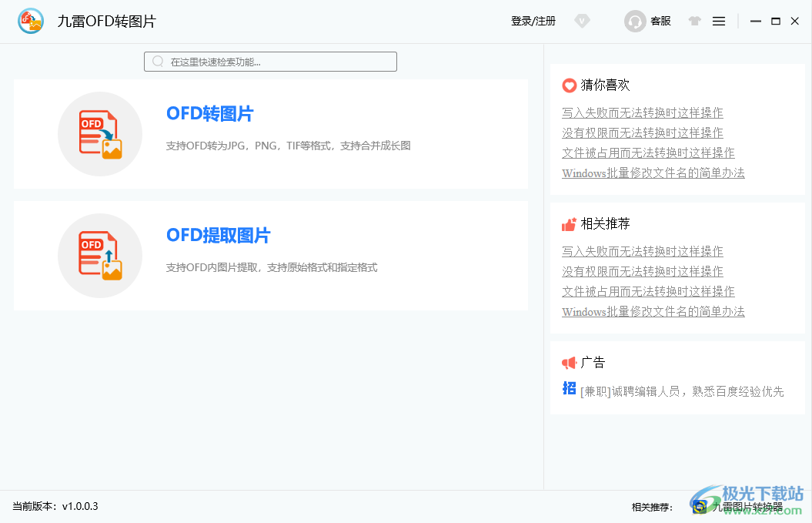Open the 登录/注册 login link
Screen dimensions: 812x523
pos(533,22)
